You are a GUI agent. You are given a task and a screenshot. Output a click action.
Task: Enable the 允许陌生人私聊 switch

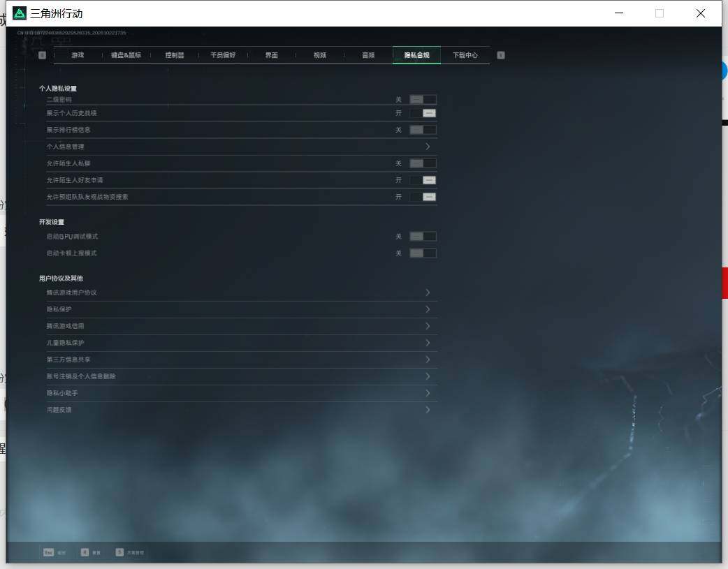(423, 163)
